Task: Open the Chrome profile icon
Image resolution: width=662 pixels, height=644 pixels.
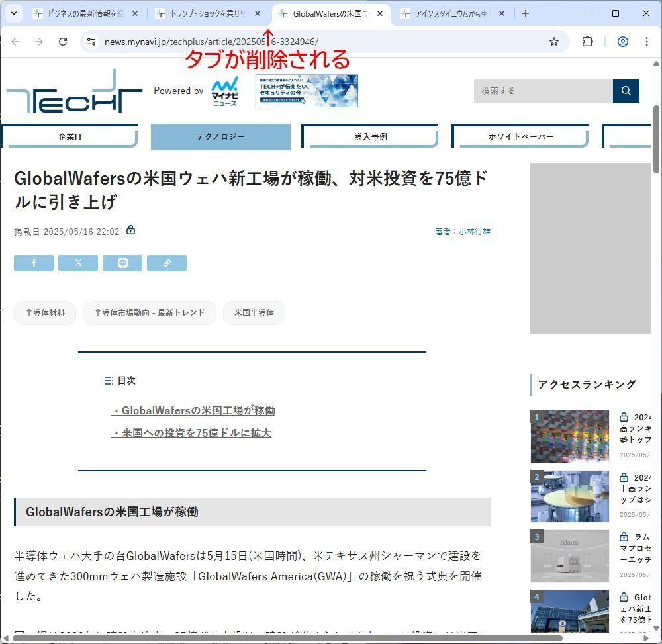Action: [623, 41]
